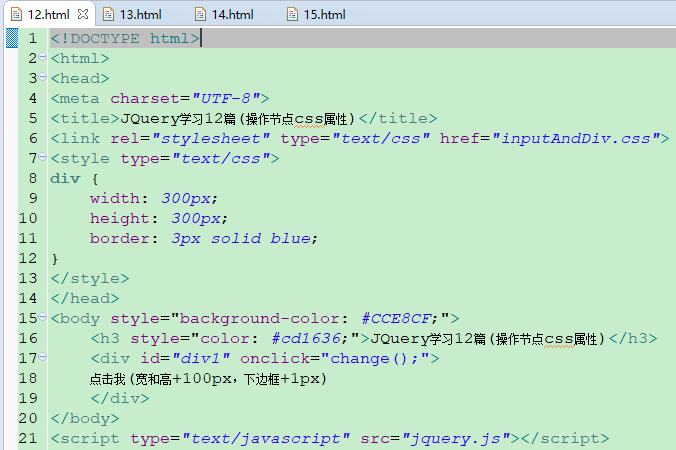Collapse the body fold on line 15
This screenshot has width=676, height=450.
click(42, 317)
